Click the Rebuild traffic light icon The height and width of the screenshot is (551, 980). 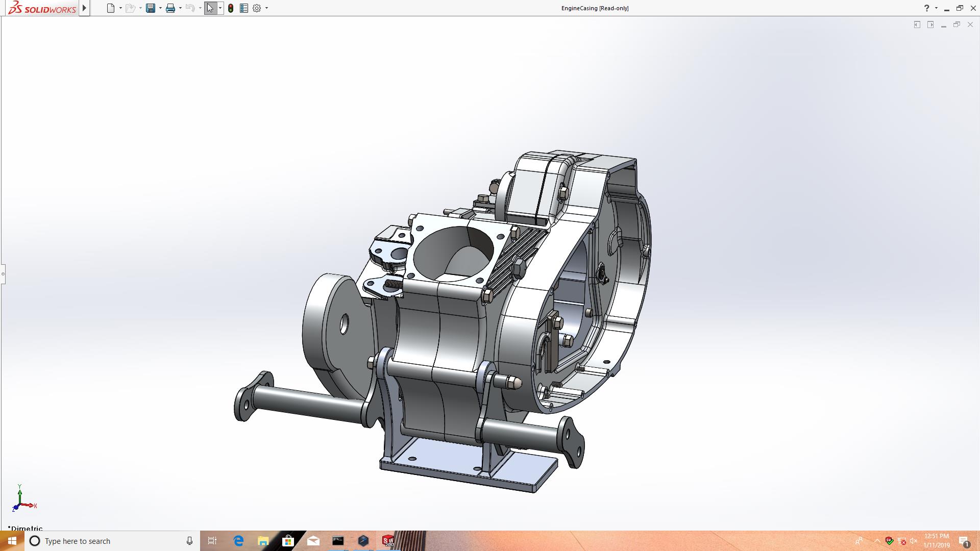point(231,8)
